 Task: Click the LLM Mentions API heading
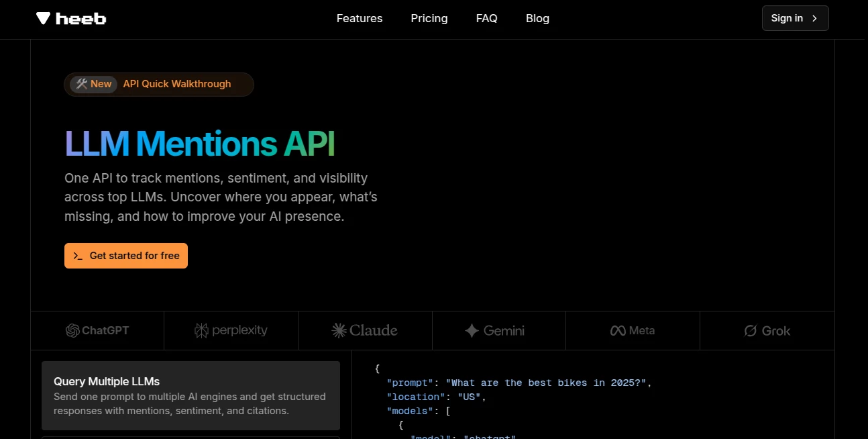200,143
